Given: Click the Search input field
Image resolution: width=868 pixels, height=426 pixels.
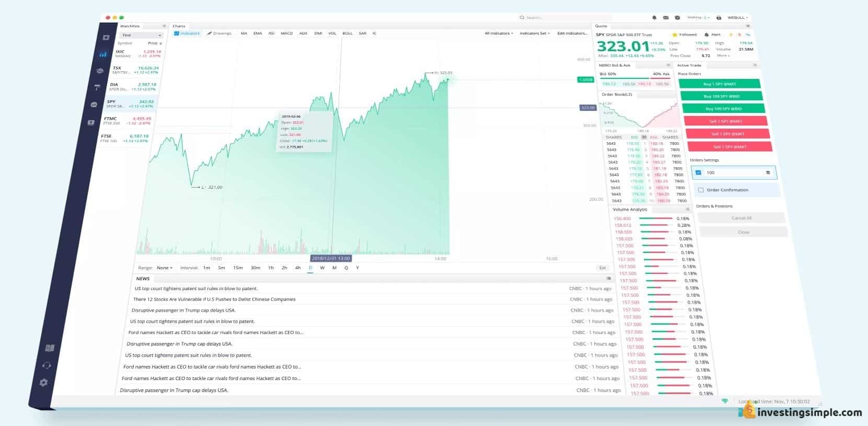Looking at the screenshot, I should click(x=564, y=18).
